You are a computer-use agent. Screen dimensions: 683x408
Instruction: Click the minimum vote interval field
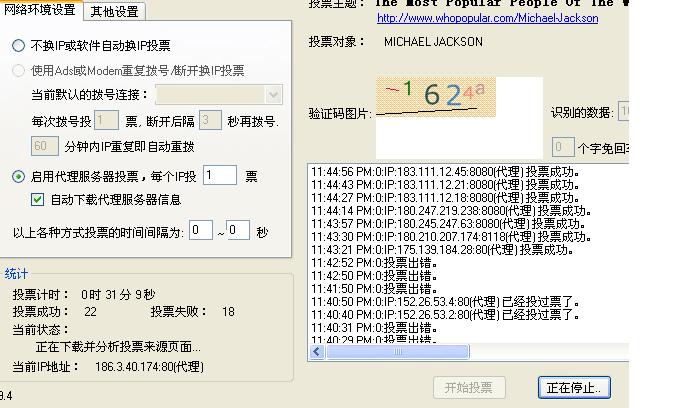point(200,231)
